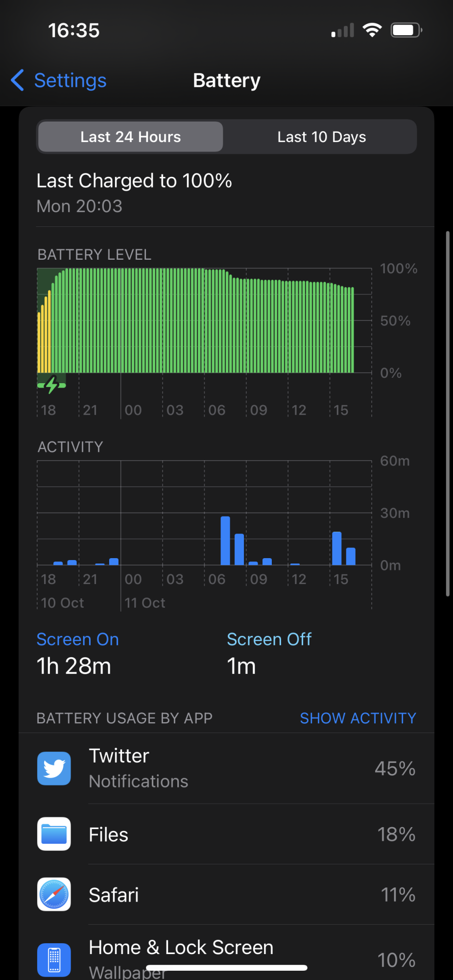453x980 pixels.
Task: Switch to Last 10 Days tab
Action: [322, 137]
